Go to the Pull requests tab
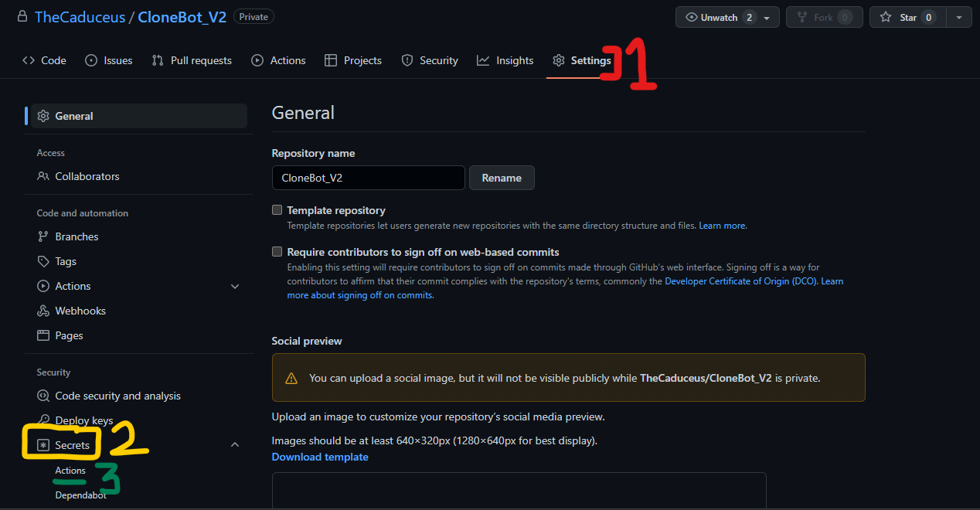 [x=192, y=60]
